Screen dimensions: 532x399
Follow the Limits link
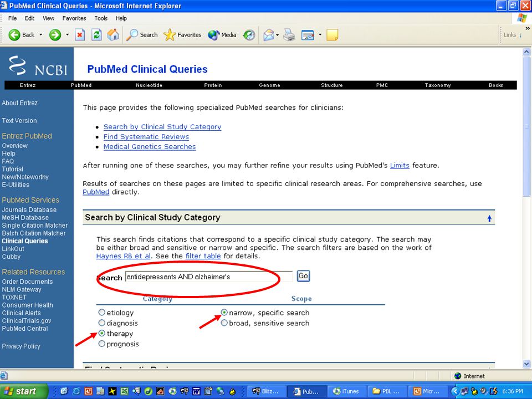[400, 165]
